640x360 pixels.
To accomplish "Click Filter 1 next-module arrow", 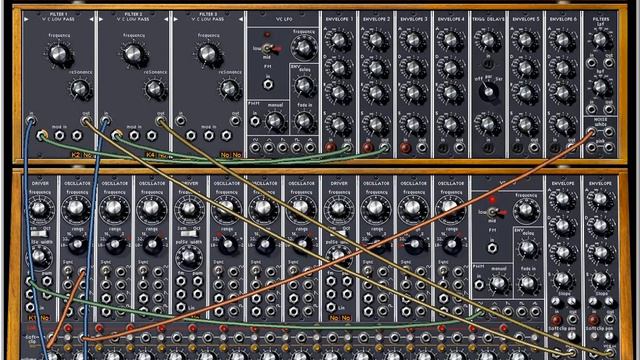I will 91,19.
